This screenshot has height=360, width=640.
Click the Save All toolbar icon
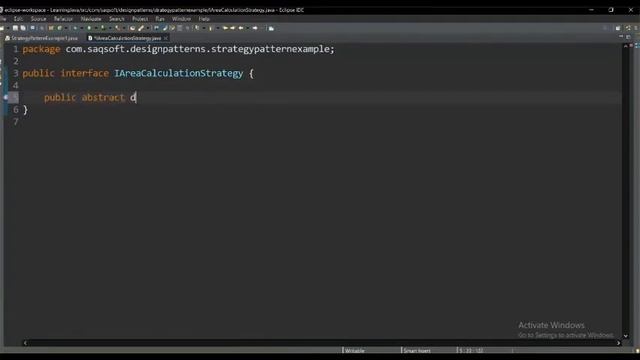point(23,28)
